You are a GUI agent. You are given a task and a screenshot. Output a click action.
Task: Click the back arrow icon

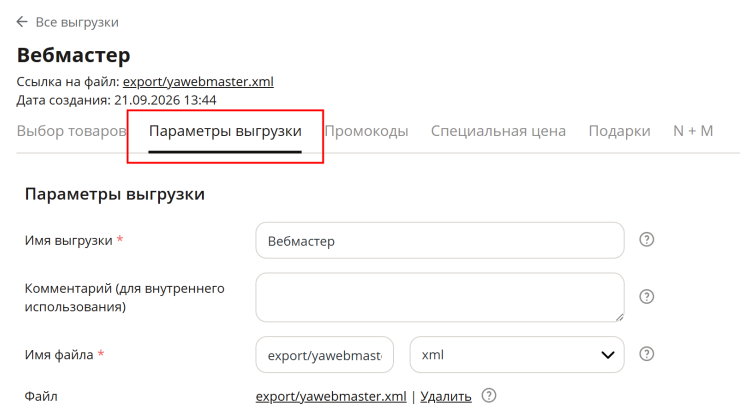(22, 22)
